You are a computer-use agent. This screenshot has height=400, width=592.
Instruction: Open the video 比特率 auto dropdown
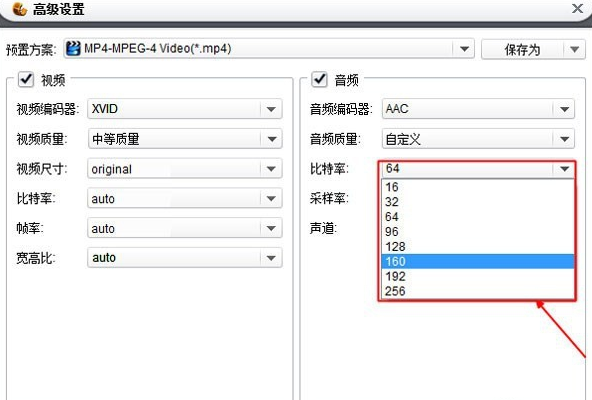tap(271, 198)
